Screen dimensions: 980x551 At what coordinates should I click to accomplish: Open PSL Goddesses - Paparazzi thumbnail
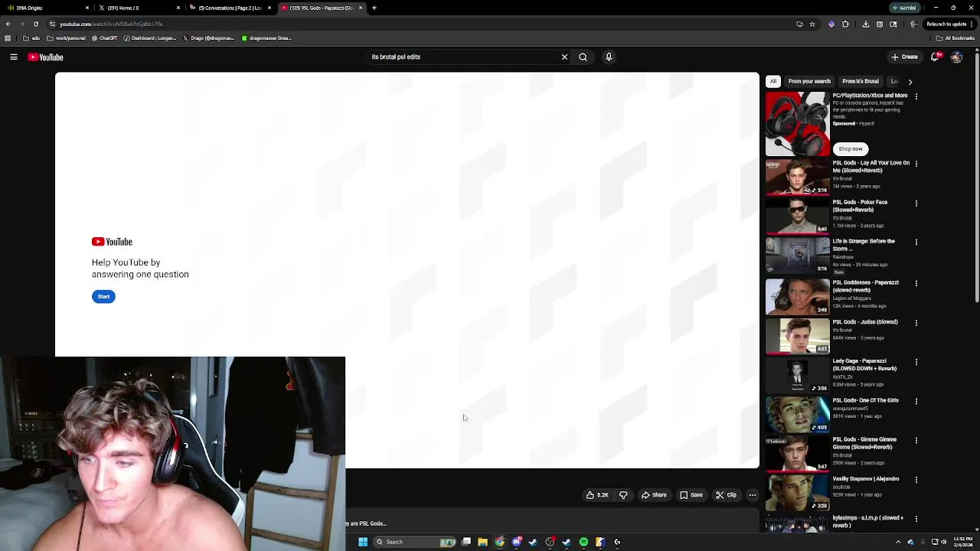coord(797,297)
